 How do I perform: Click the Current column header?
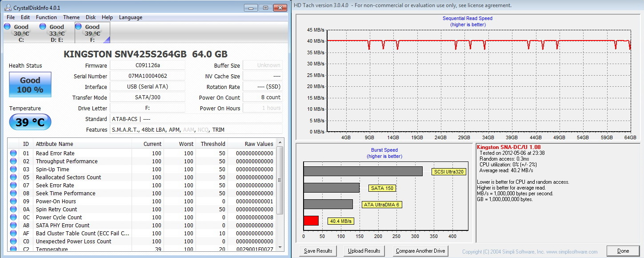point(148,144)
